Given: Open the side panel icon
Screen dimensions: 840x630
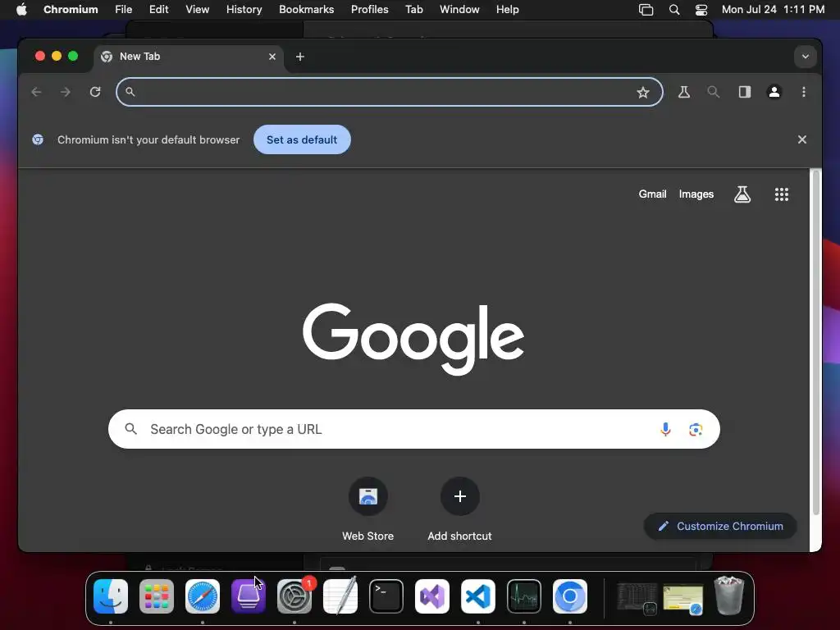Looking at the screenshot, I should (745, 92).
